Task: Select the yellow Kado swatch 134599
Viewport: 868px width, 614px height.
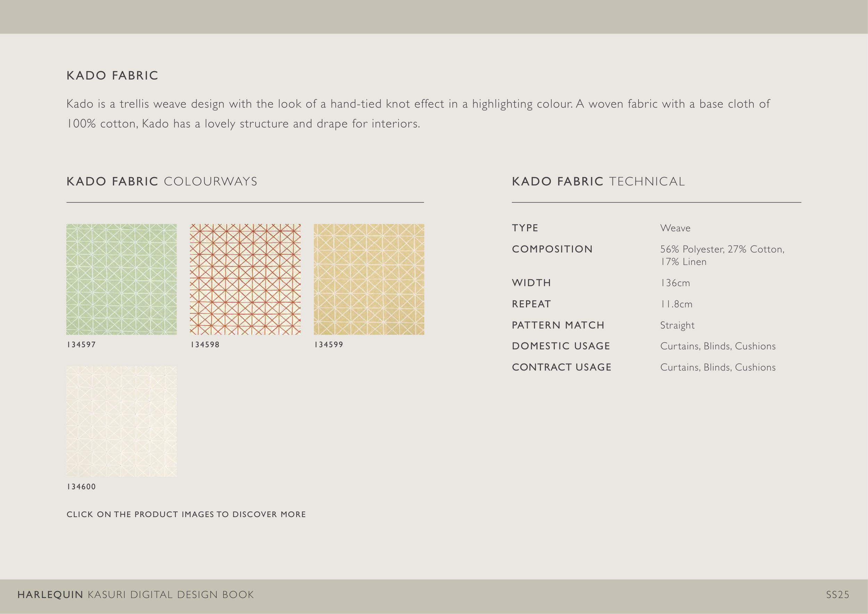Action: pos(369,279)
